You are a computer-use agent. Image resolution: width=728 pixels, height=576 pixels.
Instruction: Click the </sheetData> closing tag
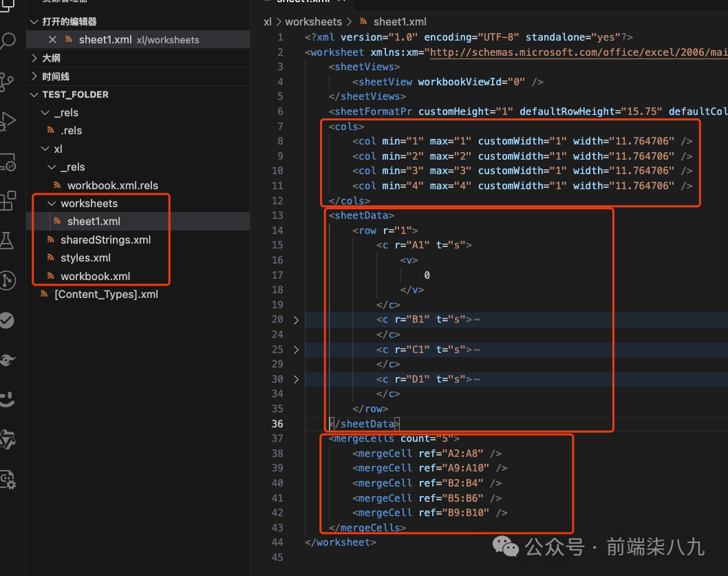click(x=365, y=424)
